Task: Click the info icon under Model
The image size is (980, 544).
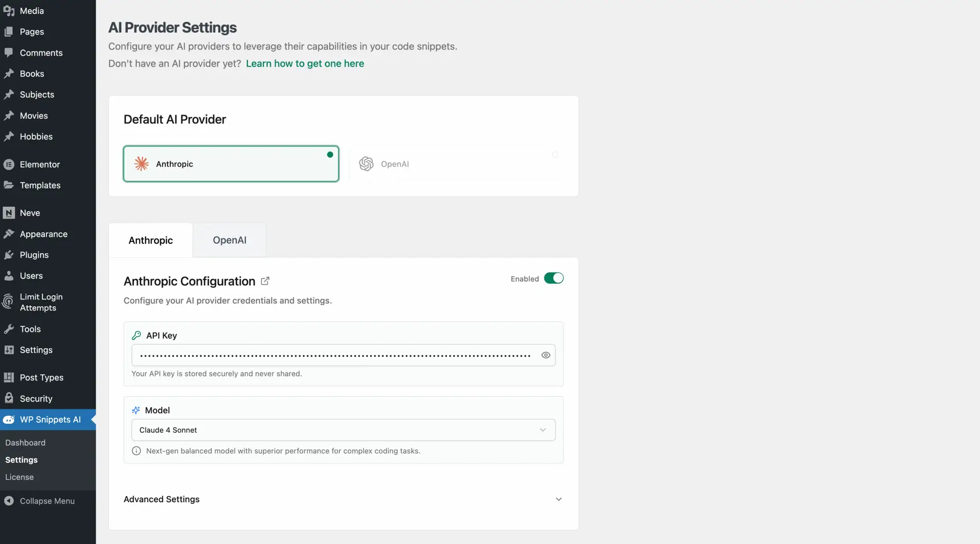Action: click(x=136, y=451)
